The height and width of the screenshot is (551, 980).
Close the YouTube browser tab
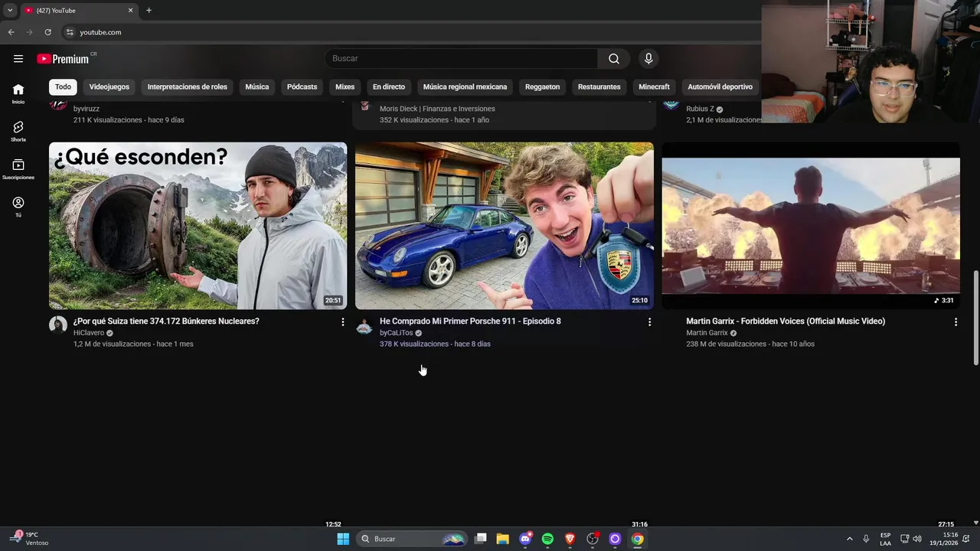point(130,10)
